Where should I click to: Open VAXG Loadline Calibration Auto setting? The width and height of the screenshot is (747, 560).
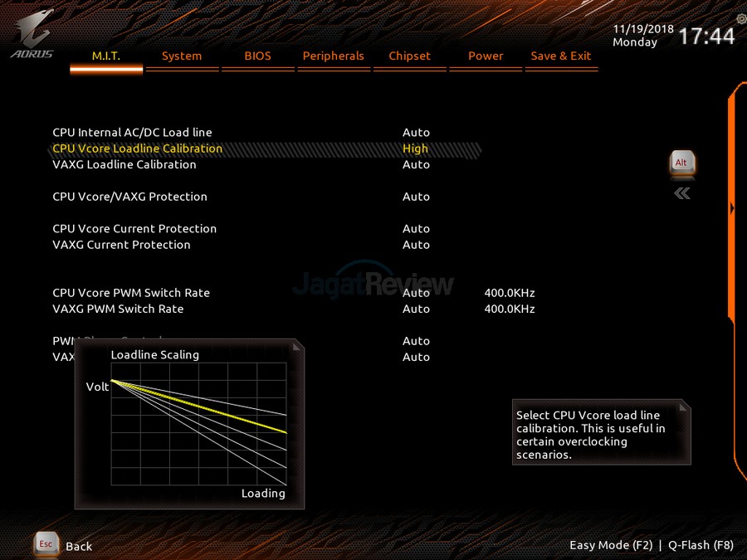(x=416, y=164)
